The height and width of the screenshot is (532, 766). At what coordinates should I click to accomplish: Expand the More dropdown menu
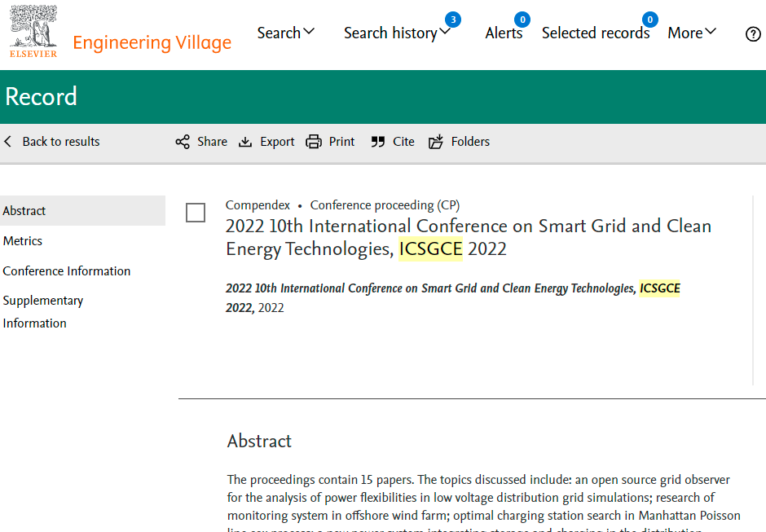pos(692,33)
